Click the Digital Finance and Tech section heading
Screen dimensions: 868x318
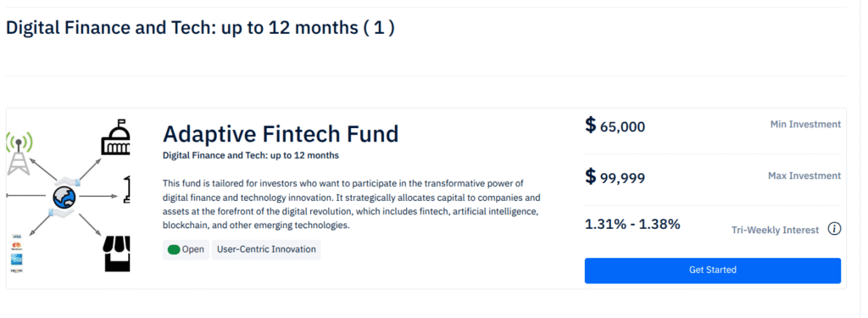pos(200,28)
